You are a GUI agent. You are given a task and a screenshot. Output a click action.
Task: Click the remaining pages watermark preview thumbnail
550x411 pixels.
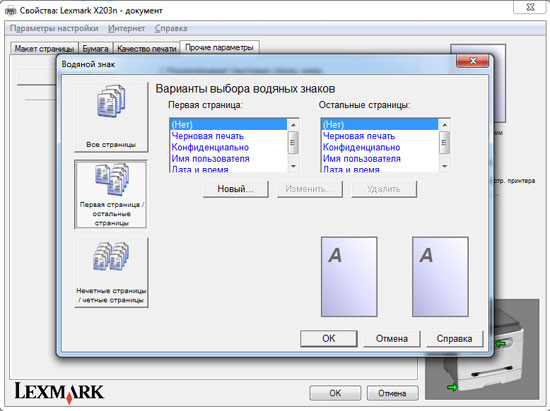[440, 277]
